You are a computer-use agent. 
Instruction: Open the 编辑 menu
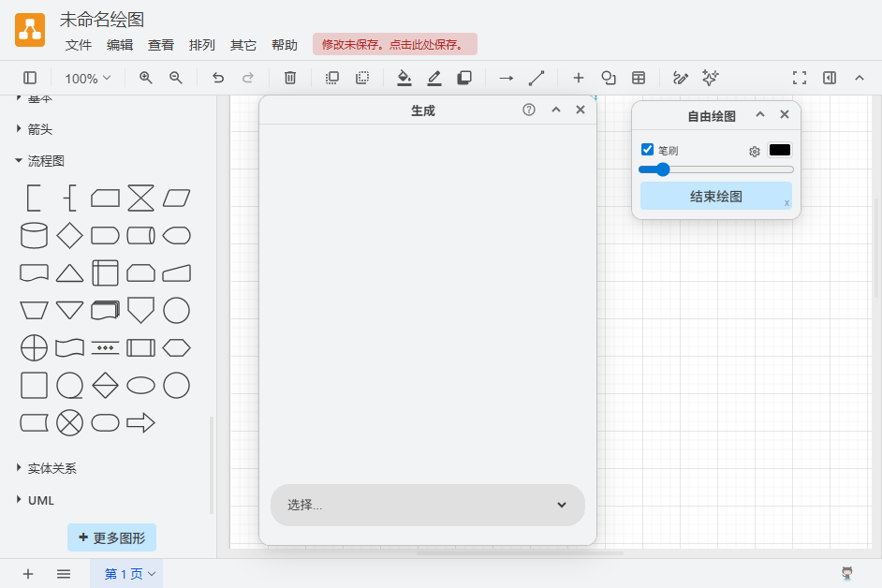(120, 45)
